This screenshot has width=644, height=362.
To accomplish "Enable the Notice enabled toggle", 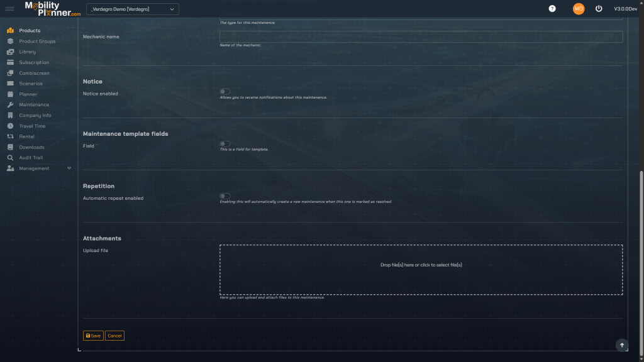I will (225, 92).
